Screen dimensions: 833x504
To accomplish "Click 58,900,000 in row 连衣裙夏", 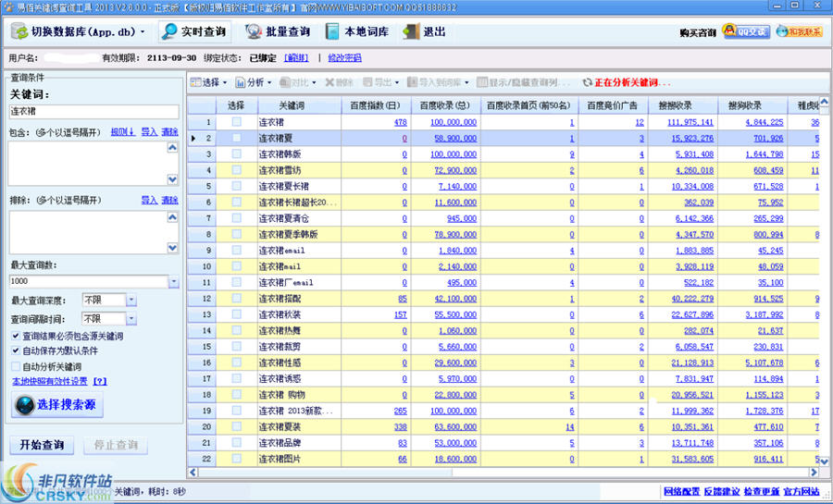I will [x=455, y=138].
